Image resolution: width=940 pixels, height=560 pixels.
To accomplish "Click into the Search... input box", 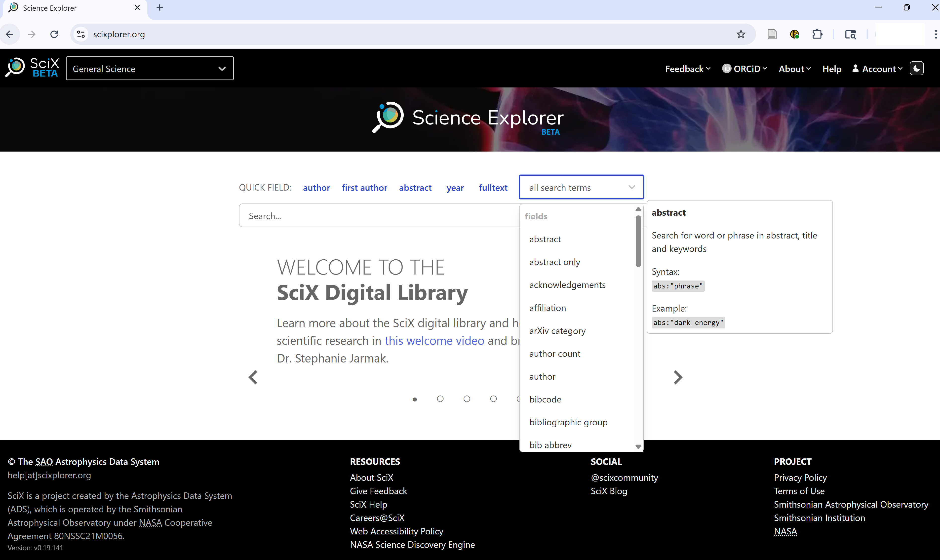I will click(379, 215).
